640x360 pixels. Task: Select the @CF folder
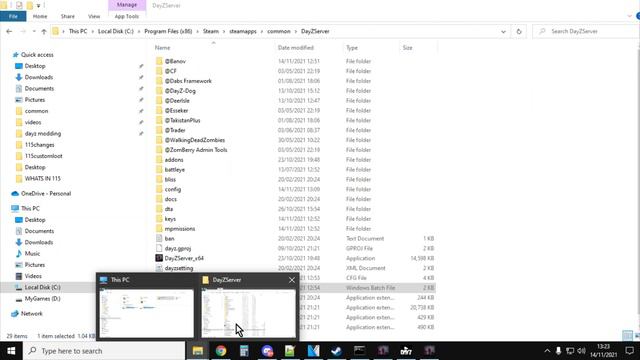click(170, 71)
